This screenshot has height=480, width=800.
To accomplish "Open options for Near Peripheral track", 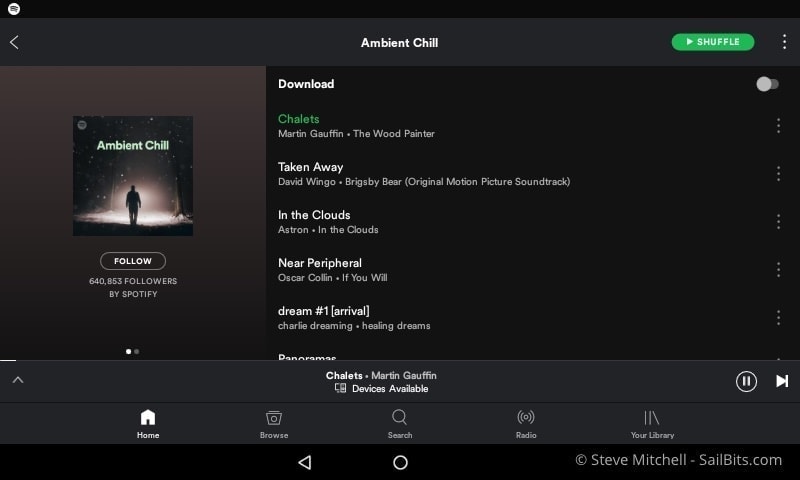I will (x=778, y=269).
